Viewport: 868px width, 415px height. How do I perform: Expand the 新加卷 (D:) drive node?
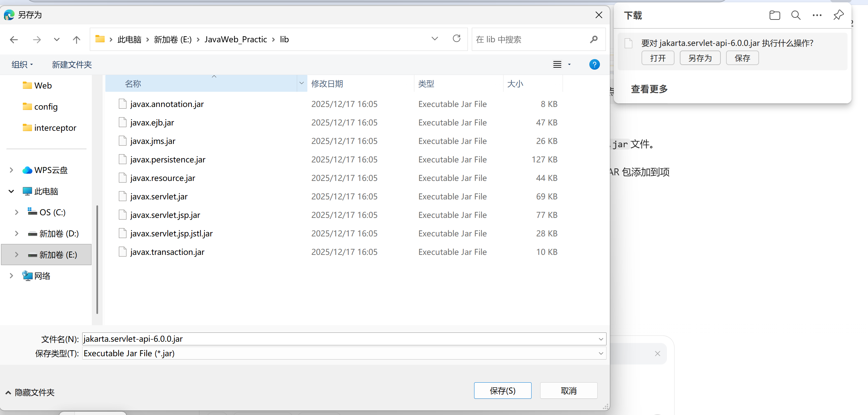coord(17,233)
